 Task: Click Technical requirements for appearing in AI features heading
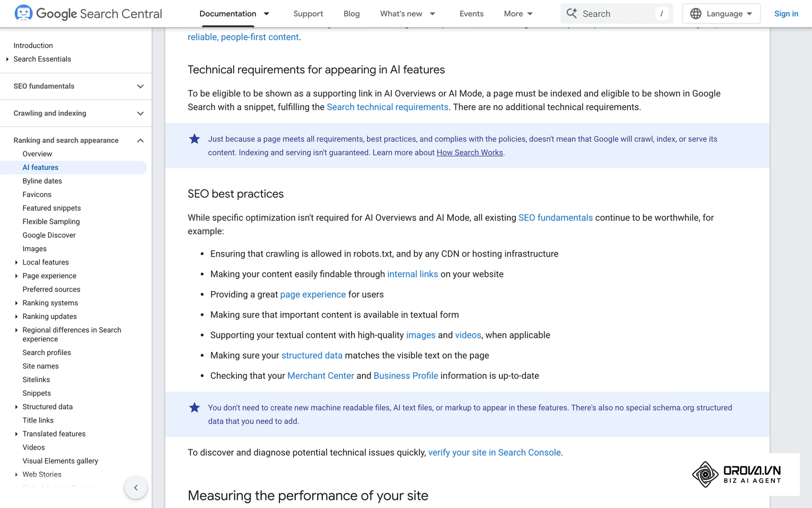(316, 70)
